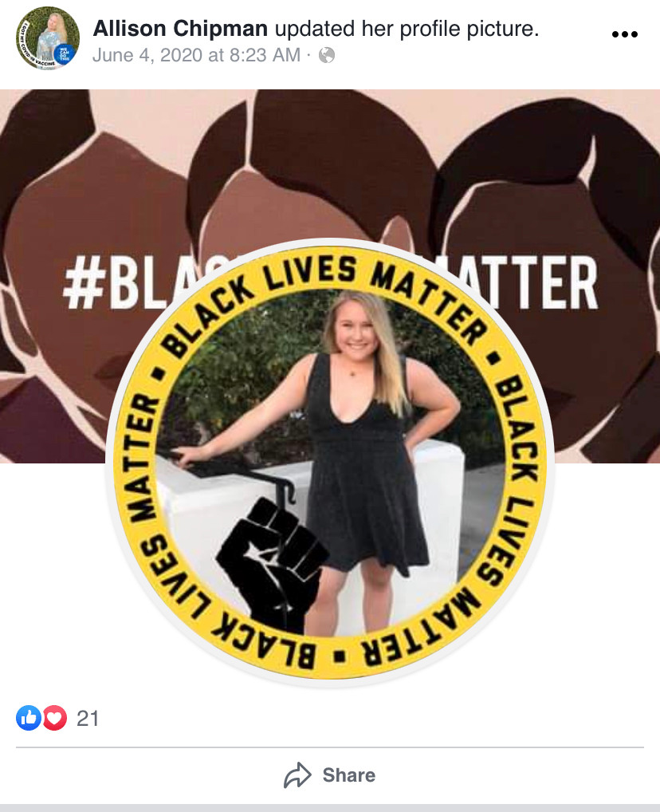Click the blue badge on the small avatar

pos(65,53)
